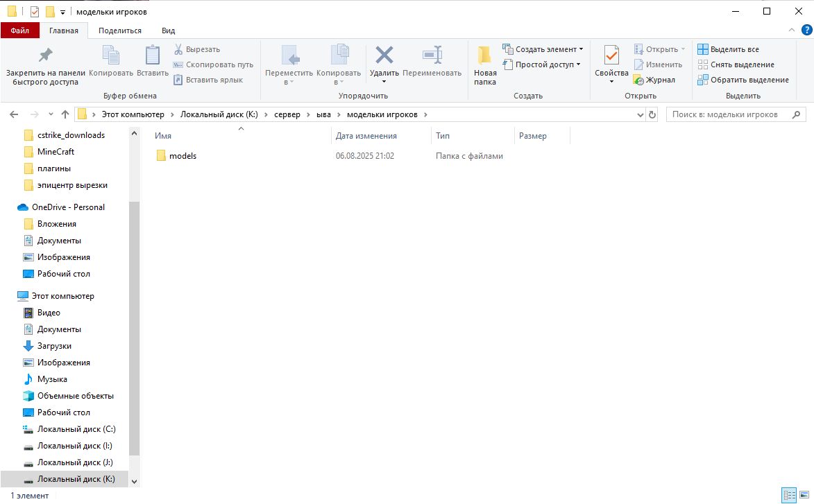Click the New folder (Новая папка) icon
Screen dimensions: 814x504
pyautogui.click(x=485, y=55)
